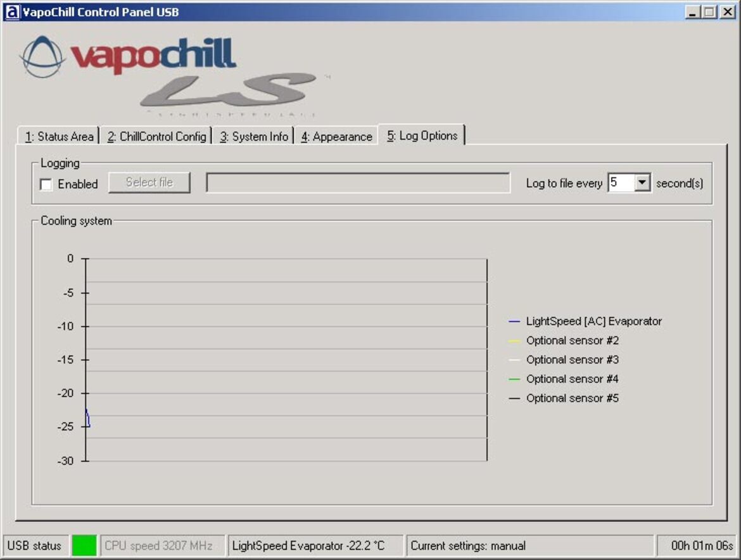Click Optional sensor #4 legend entry

[563, 379]
